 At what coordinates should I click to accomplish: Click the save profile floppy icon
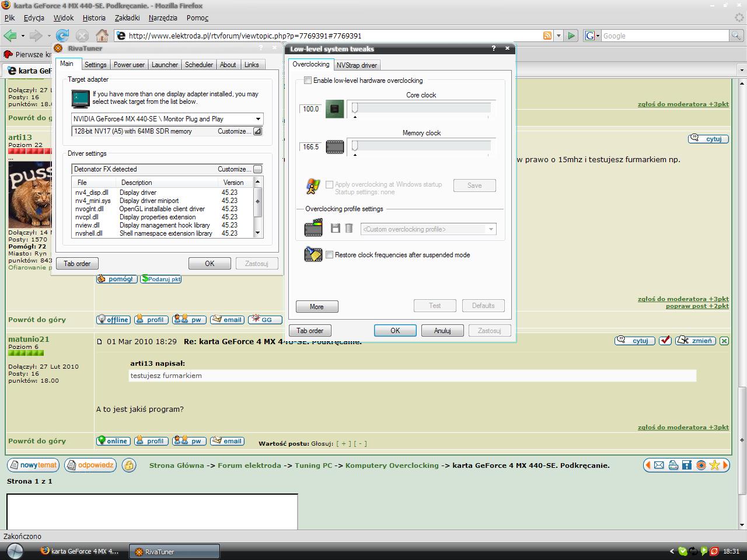click(336, 229)
